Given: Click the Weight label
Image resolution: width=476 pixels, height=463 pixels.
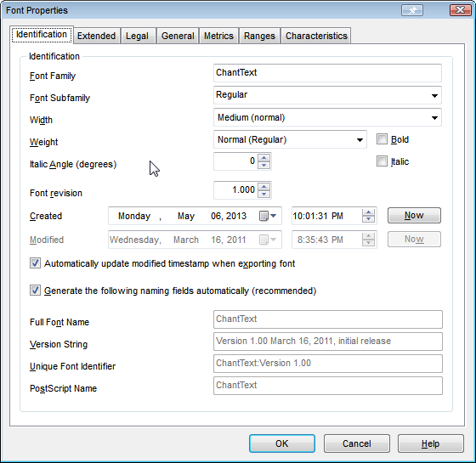Looking at the screenshot, I should tap(43, 142).
